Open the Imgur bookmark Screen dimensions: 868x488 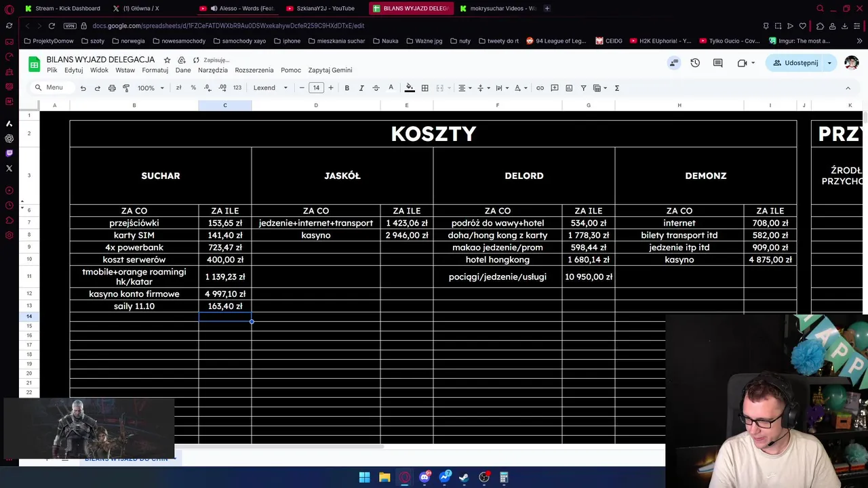pos(799,41)
